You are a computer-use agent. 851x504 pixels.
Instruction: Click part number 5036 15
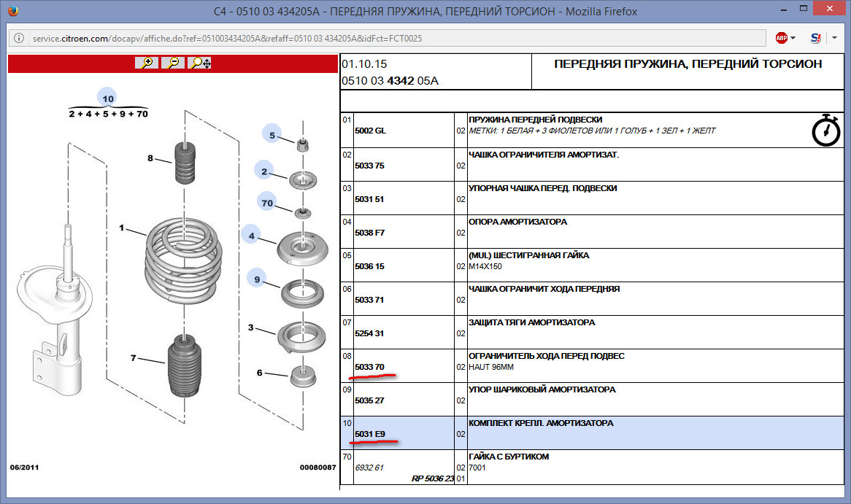click(369, 266)
